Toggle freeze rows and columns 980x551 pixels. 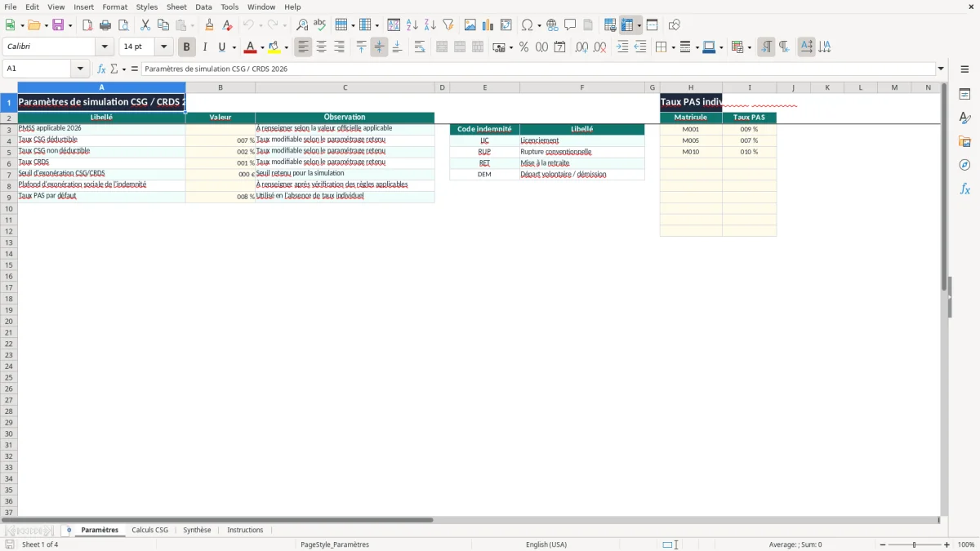tap(627, 25)
